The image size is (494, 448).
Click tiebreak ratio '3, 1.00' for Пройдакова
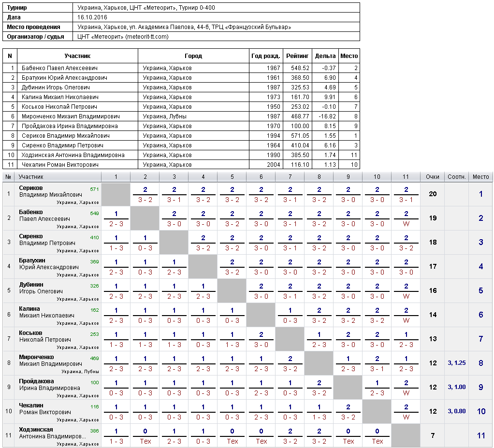456,387
